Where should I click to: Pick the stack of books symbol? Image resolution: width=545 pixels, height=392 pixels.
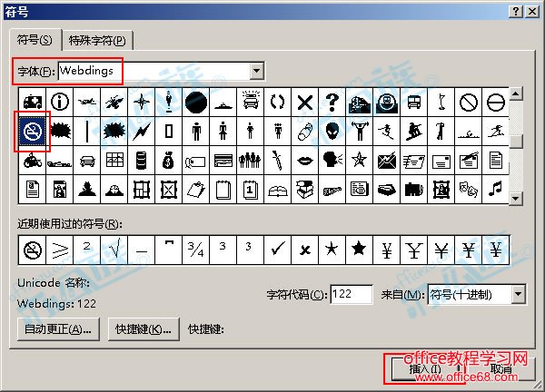(x=305, y=190)
